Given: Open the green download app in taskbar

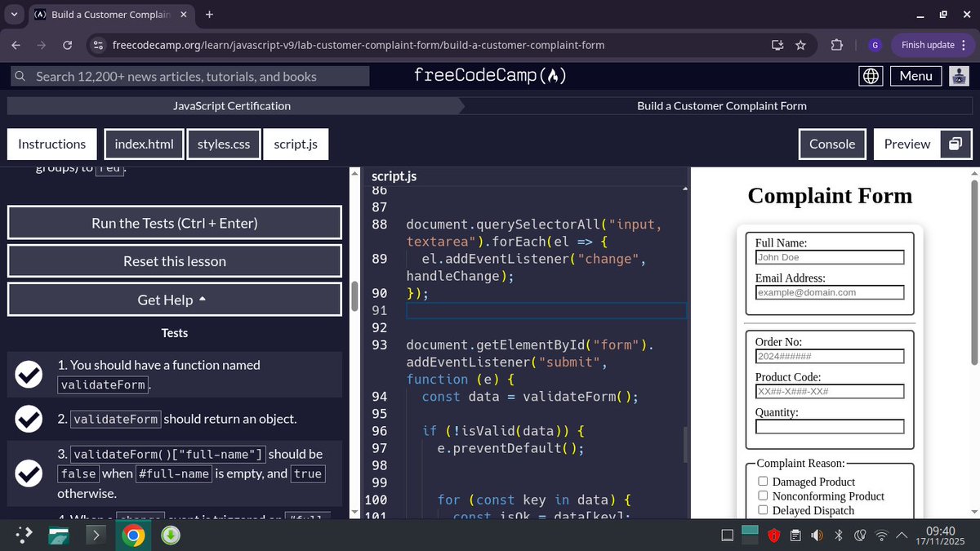Looking at the screenshot, I should pos(171,535).
